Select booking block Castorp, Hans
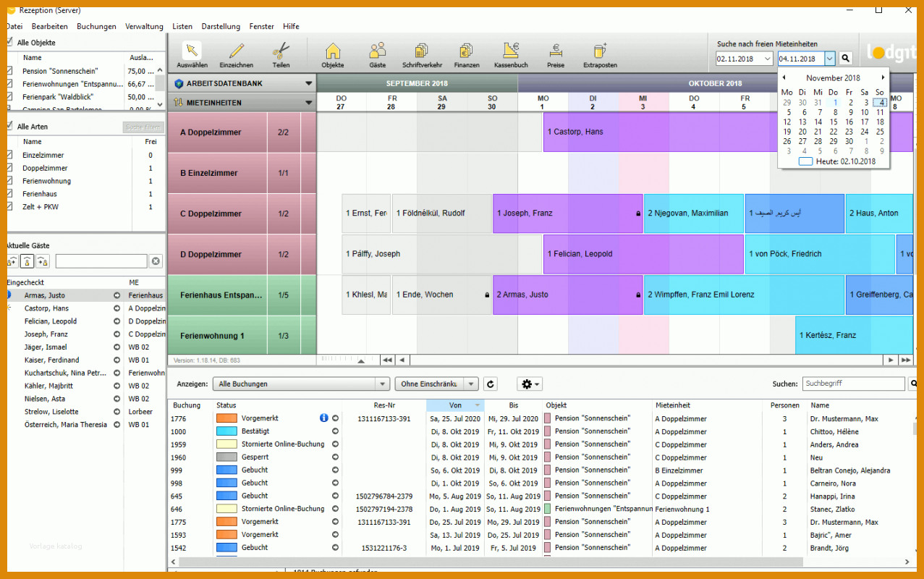This screenshot has width=924, height=579. point(728,132)
